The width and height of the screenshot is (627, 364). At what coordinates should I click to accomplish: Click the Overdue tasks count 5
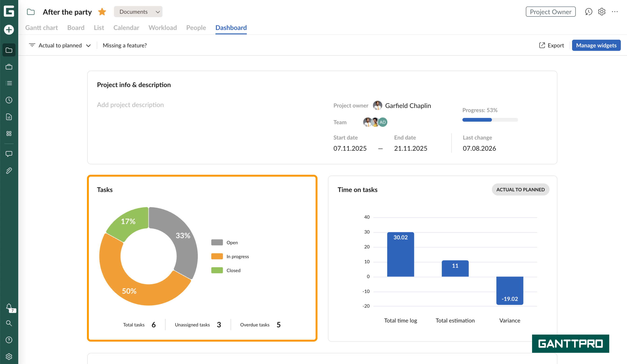279,325
